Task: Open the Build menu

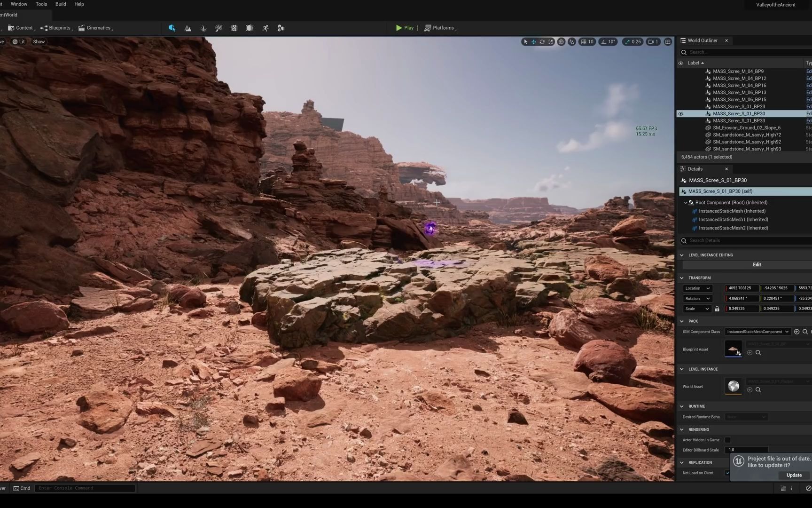Action: pyautogui.click(x=61, y=4)
